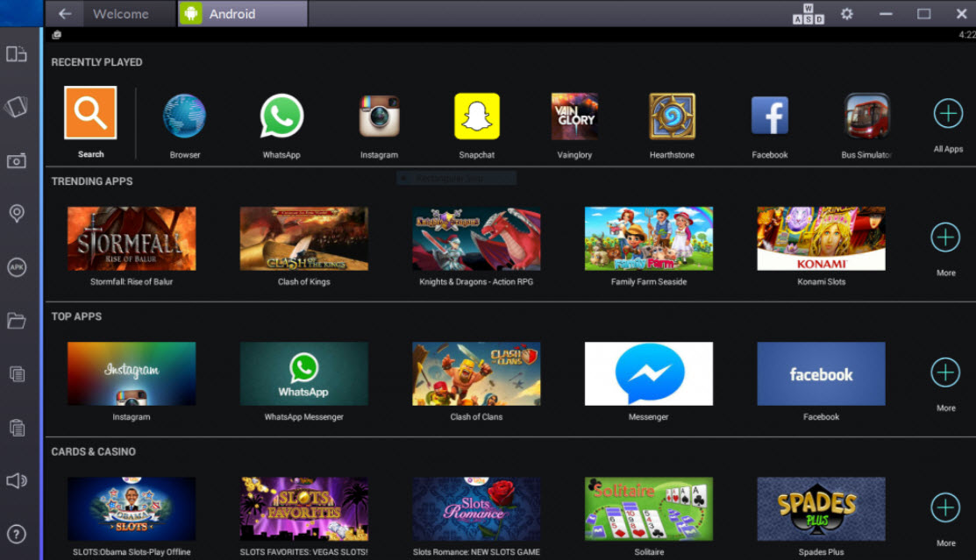Viewport: 976px width, 560px height.
Task: Show more Cards & Casino apps
Action: pyautogui.click(x=945, y=507)
